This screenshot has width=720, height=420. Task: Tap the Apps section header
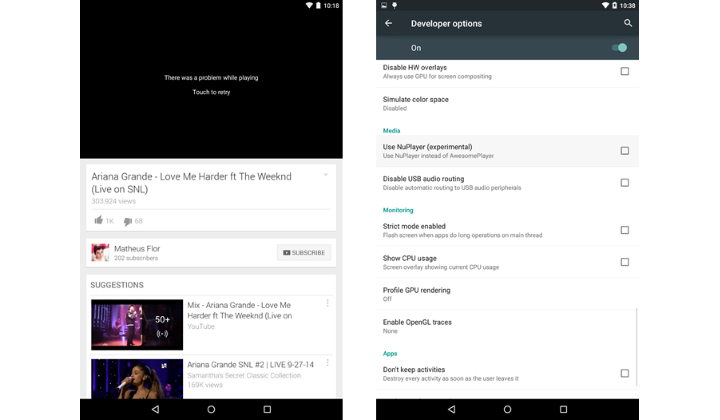coord(390,353)
